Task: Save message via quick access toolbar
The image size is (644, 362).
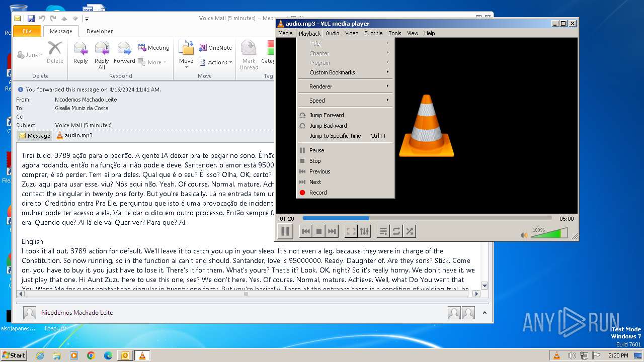Action: 31,19
